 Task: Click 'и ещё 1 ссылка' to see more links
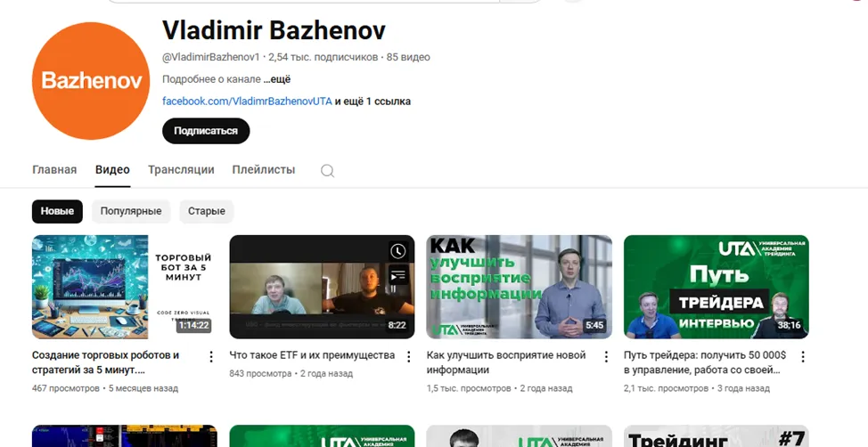coord(373,102)
